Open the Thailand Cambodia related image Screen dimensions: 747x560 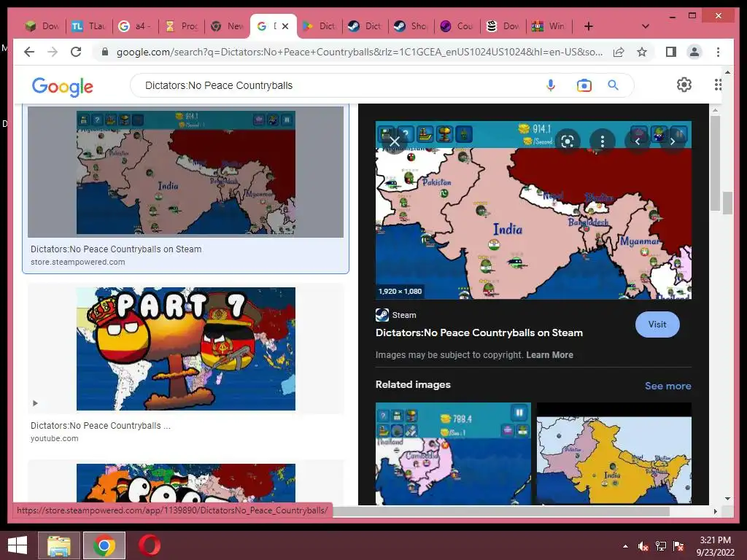coord(453,454)
